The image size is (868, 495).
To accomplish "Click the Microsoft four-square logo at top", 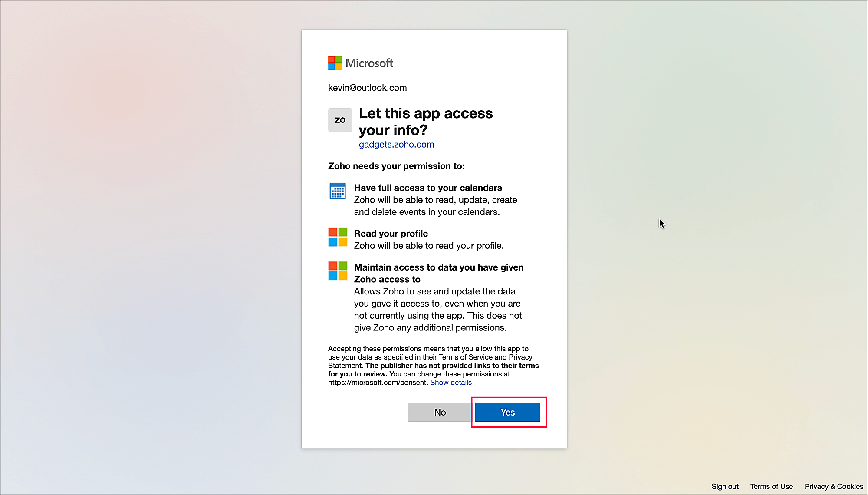I will click(x=335, y=63).
